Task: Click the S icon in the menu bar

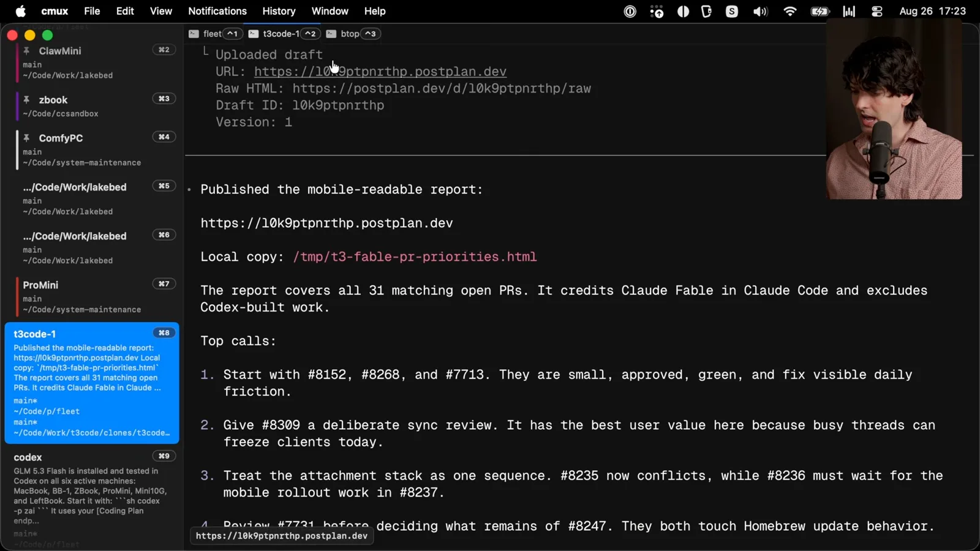Action: point(731,11)
